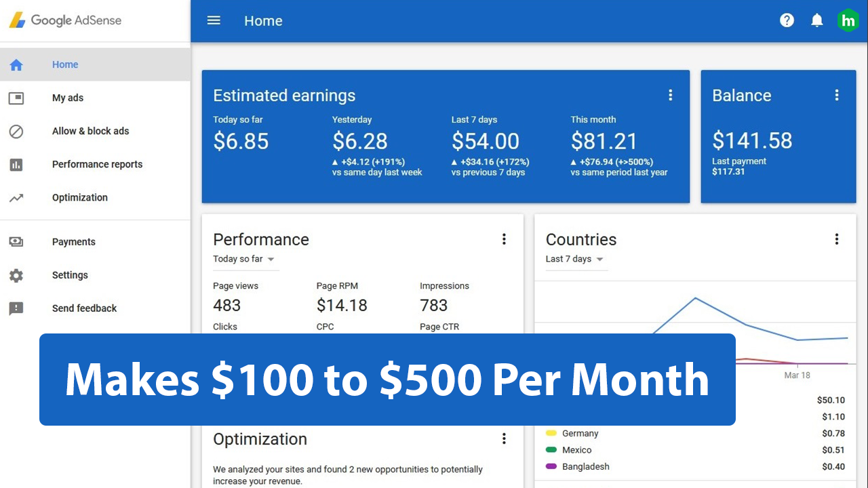This screenshot has width=868, height=488.
Task: Expand the Today so far dropdown
Action: tap(244, 259)
